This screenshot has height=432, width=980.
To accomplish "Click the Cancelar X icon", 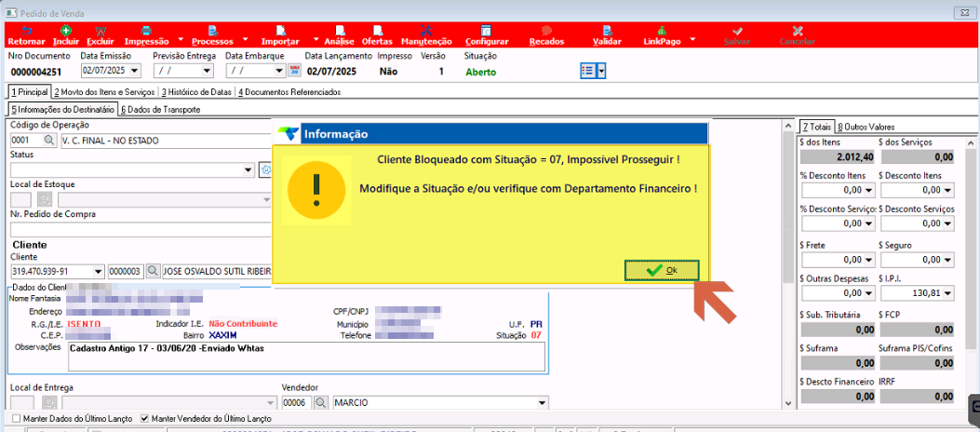I will (x=797, y=31).
